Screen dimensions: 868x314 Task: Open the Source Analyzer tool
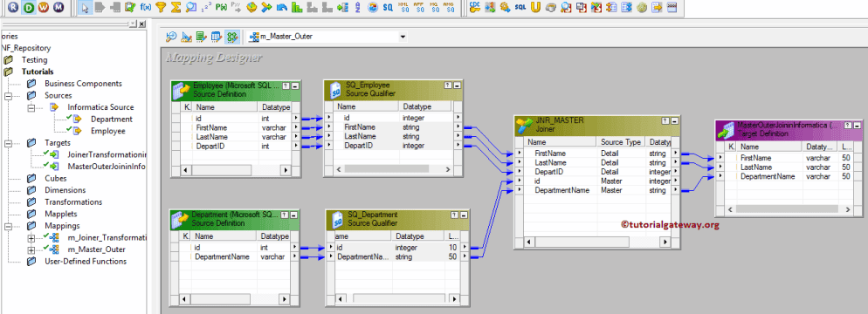171,37
